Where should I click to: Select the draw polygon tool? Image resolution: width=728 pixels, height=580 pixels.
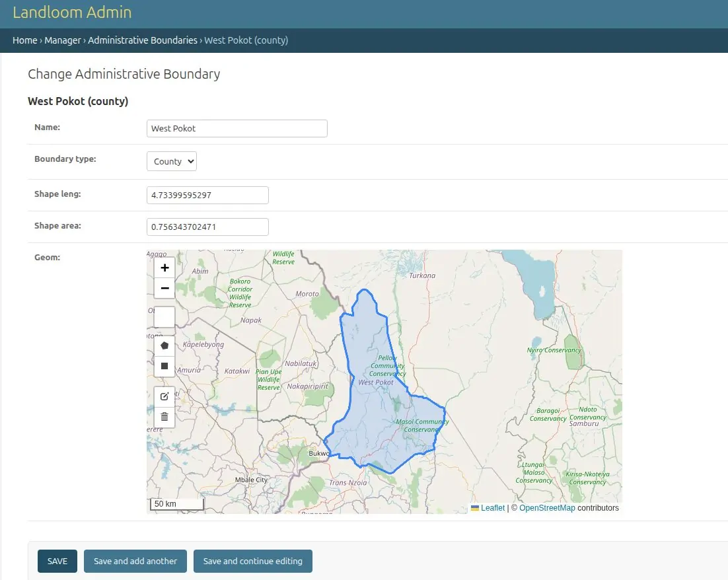164,345
